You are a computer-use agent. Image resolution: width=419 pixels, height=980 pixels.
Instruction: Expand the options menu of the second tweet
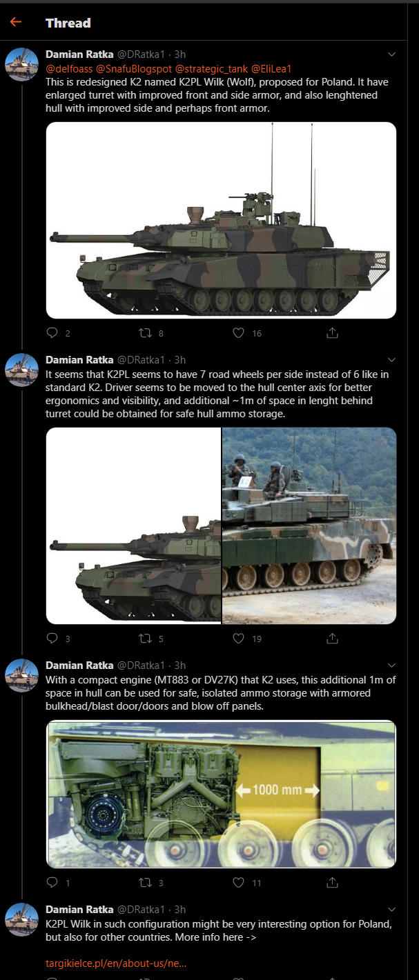pos(392,359)
